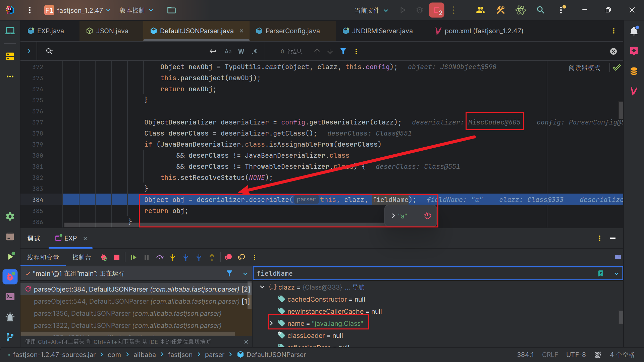Click the atom-shaped AI assistant icon
The image size is (644, 362).
click(x=521, y=10)
